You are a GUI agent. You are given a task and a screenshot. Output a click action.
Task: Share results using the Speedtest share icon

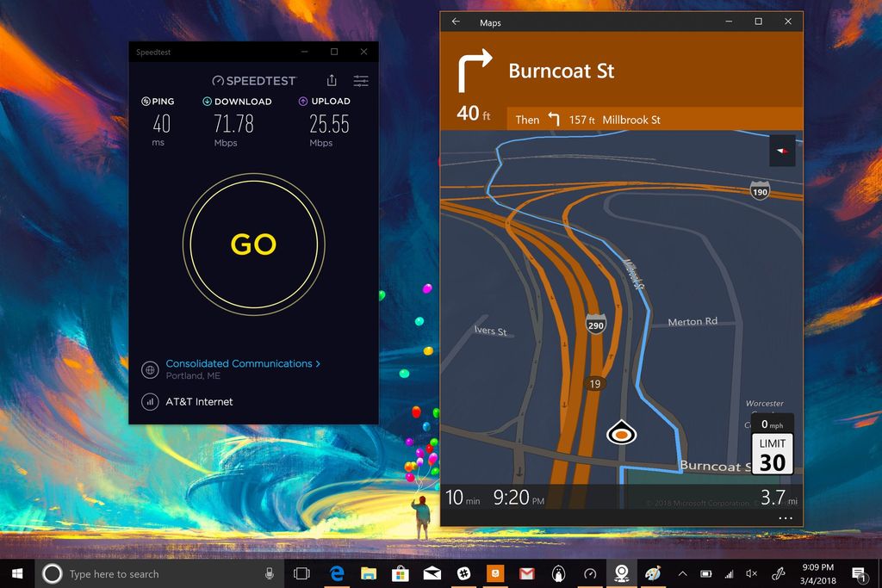point(332,80)
